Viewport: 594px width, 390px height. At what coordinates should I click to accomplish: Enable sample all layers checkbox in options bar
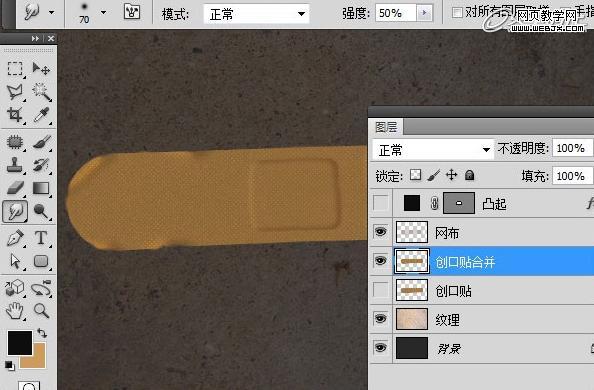(x=457, y=13)
